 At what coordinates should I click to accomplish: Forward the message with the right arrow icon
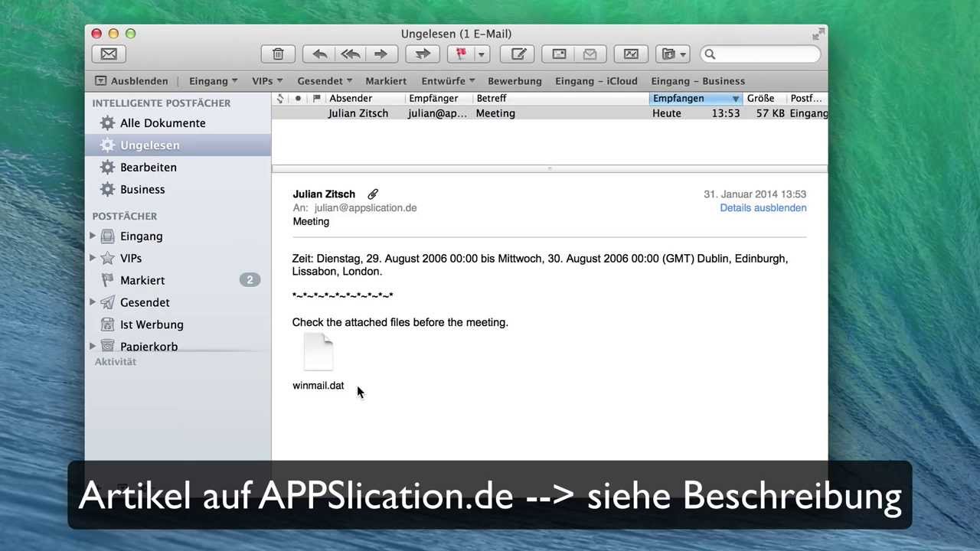(x=381, y=54)
